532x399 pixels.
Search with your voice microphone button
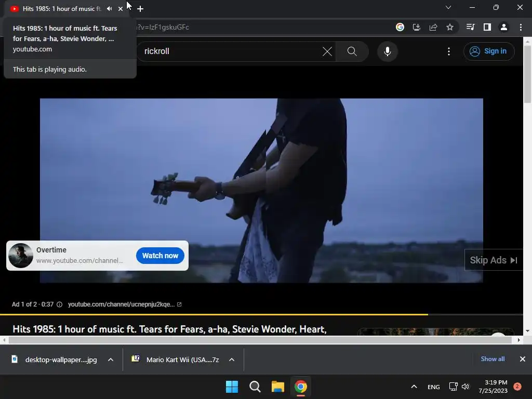pos(388,51)
